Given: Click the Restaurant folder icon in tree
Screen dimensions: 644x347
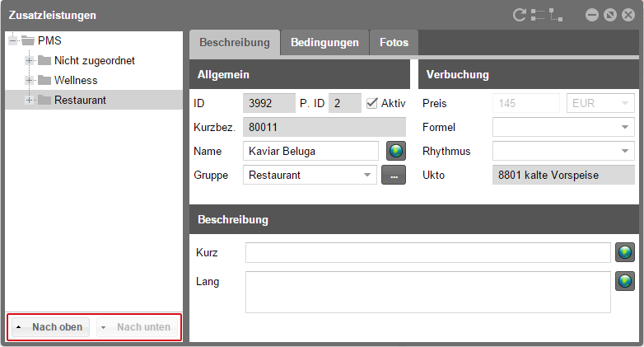Looking at the screenshot, I should click(x=44, y=101).
